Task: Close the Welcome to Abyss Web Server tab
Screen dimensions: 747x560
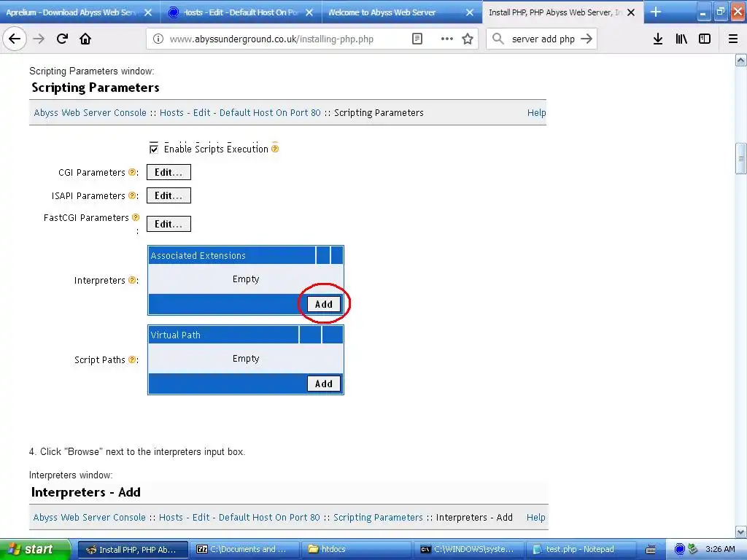Action: click(470, 12)
